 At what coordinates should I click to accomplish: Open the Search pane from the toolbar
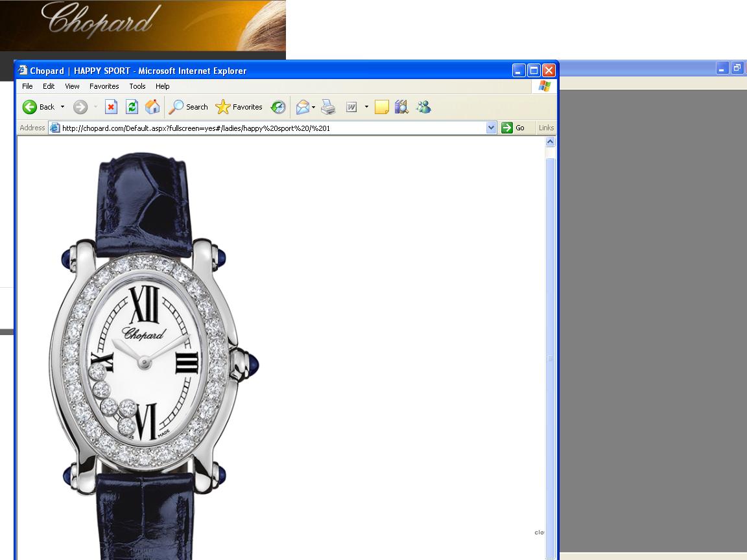pyautogui.click(x=189, y=107)
